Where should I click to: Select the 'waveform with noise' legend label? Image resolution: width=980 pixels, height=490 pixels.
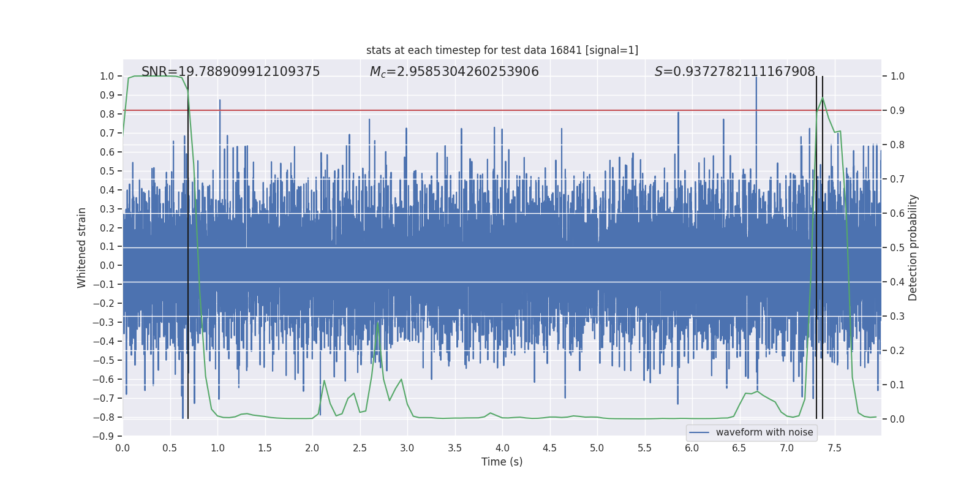(764, 432)
